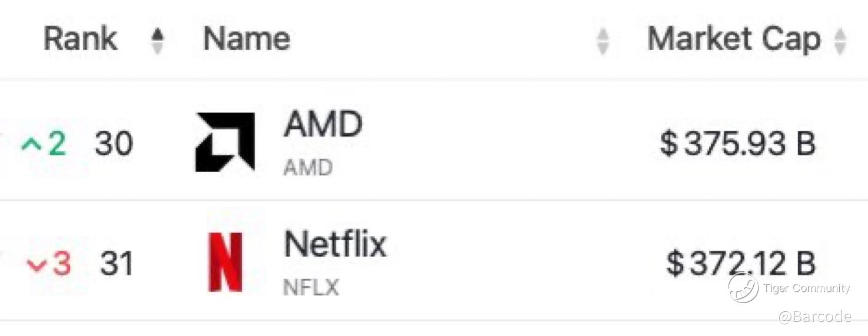Click the Netflix N logo
The height and width of the screenshot is (336, 868).
(x=225, y=262)
